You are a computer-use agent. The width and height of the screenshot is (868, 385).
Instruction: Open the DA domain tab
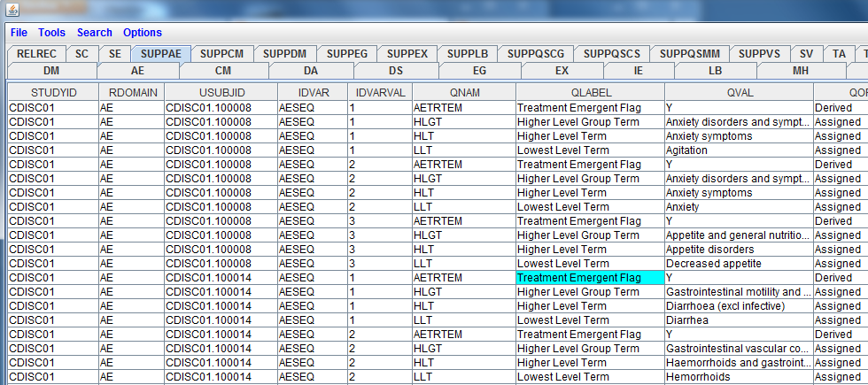(311, 71)
